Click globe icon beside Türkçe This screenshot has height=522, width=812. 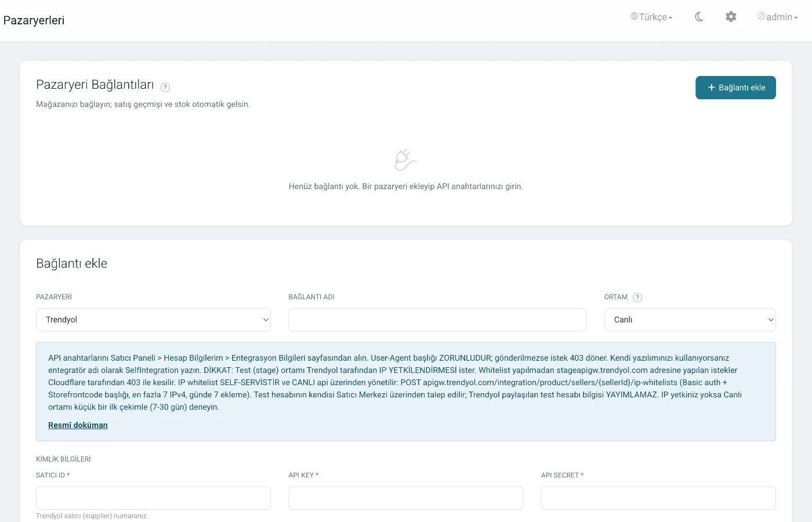pyautogui.click(x=635, y=16)
